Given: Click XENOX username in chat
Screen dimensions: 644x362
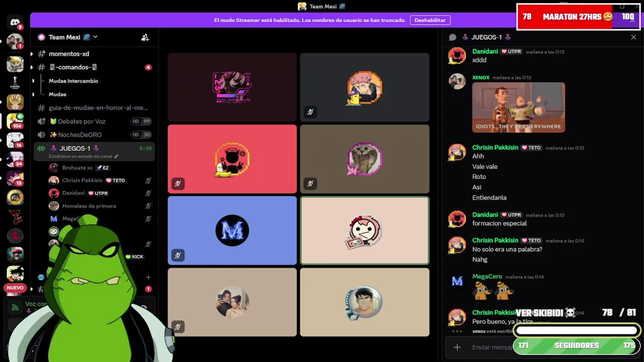Looking at the screenshot, I should coord(481,77).
